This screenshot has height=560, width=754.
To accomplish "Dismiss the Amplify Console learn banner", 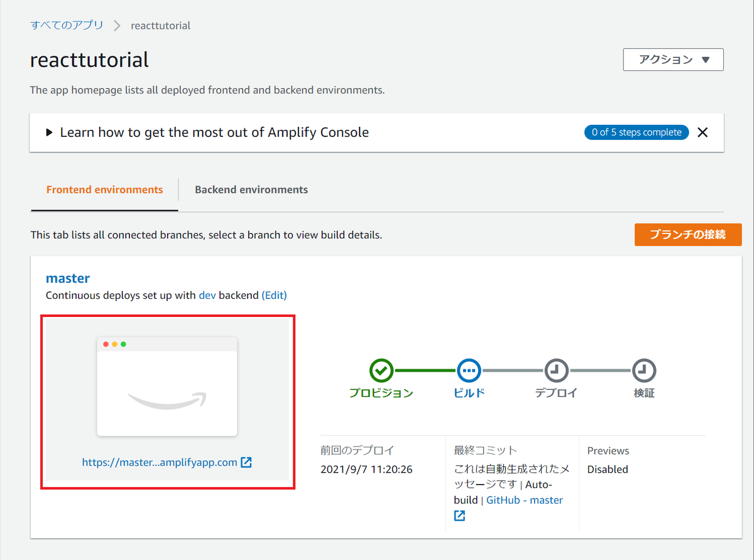I will [x=703, y=132].
